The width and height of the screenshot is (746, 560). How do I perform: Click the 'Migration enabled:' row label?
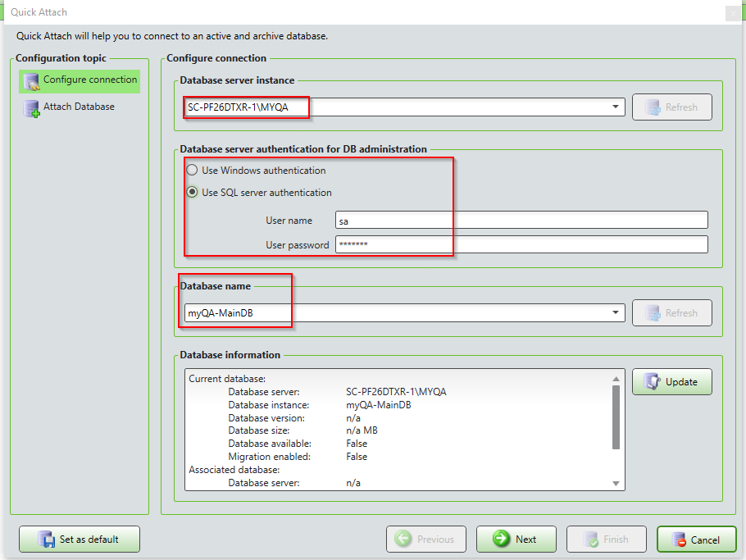(269, 457)
